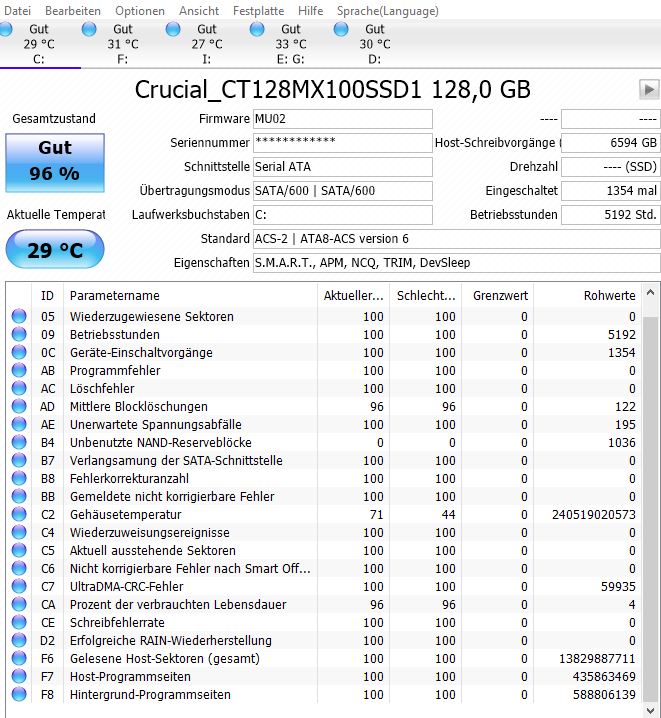
Task: Click the ID column header
Action: click(x=48, y=296)
